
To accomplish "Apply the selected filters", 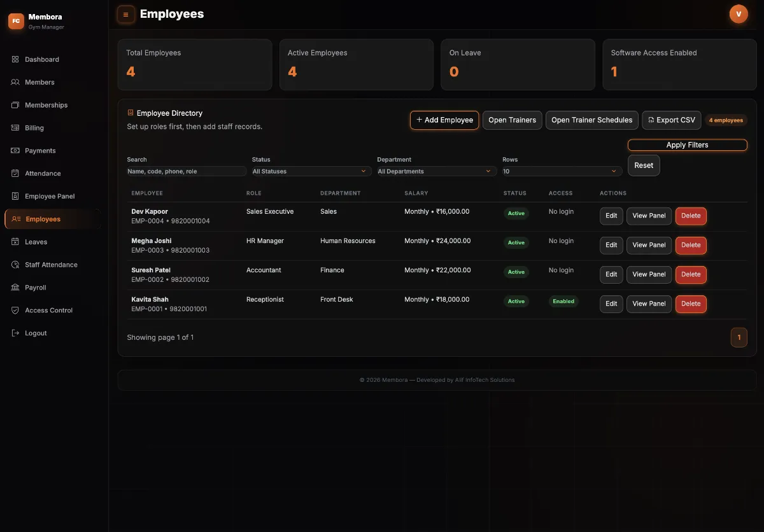I will click(x=688, y=145).
